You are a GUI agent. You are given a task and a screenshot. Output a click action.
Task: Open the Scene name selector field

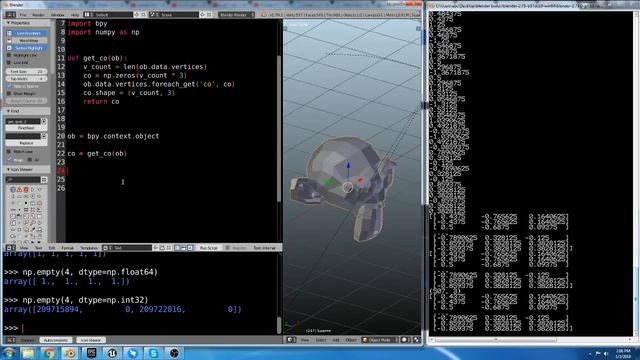click(x=178, y=15)
